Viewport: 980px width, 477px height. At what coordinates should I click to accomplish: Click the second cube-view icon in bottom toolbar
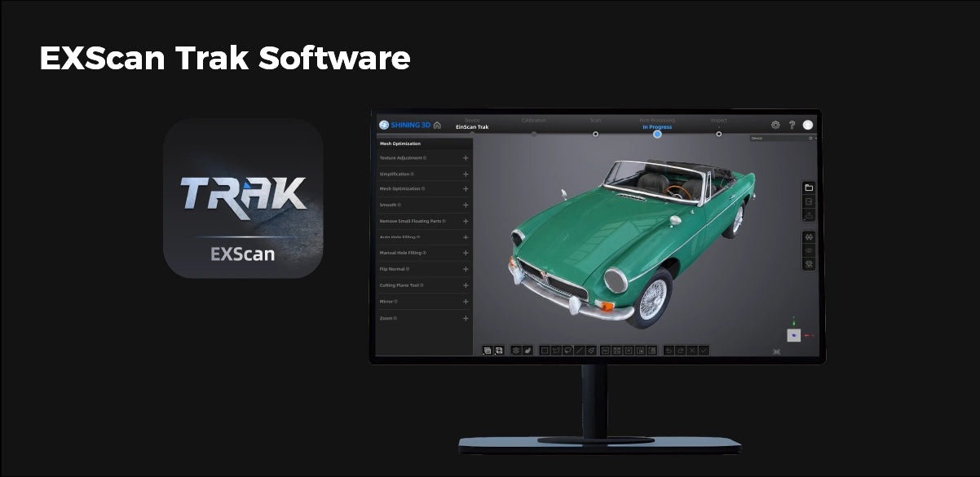pos(499,351)
